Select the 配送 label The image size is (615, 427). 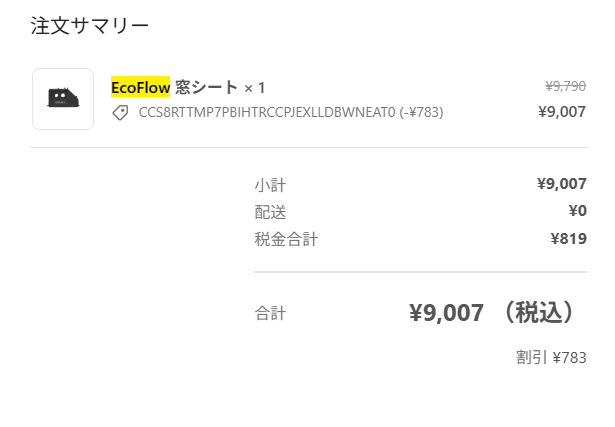(x=270, y=212)
